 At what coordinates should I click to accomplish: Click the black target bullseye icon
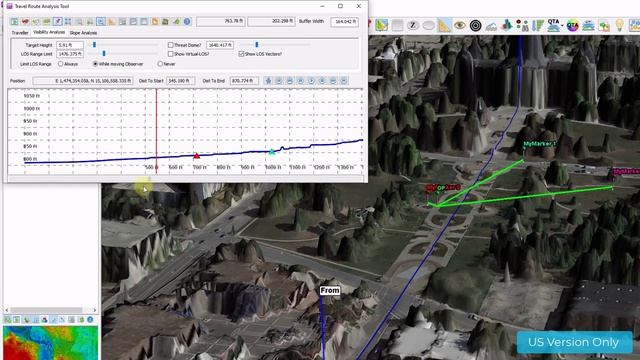(x=475, y=26)
